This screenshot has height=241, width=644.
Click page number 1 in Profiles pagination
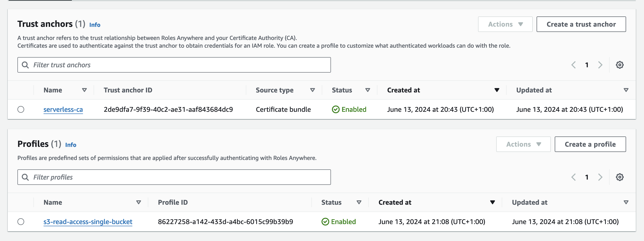coord(586,177)
